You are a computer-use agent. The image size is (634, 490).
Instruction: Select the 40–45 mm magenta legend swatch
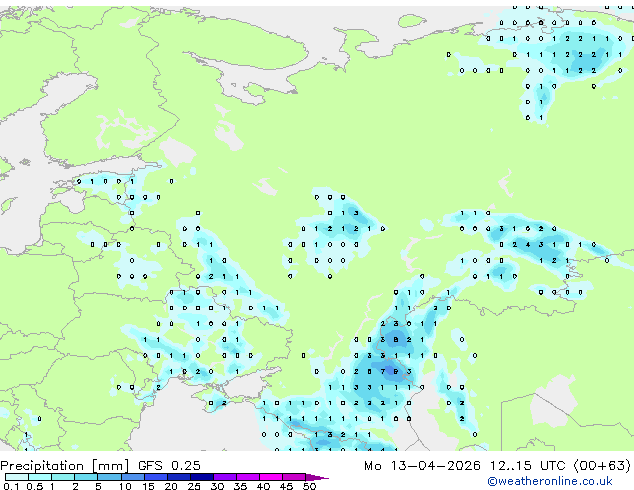click(x=271, y=477)
